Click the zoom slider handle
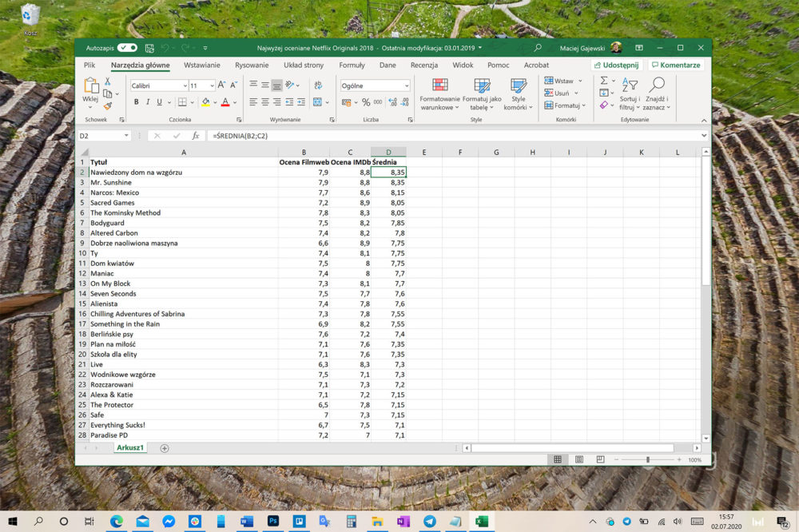Image resolution: width=799 pixels, height=532 pixels. tap(648, 459)
